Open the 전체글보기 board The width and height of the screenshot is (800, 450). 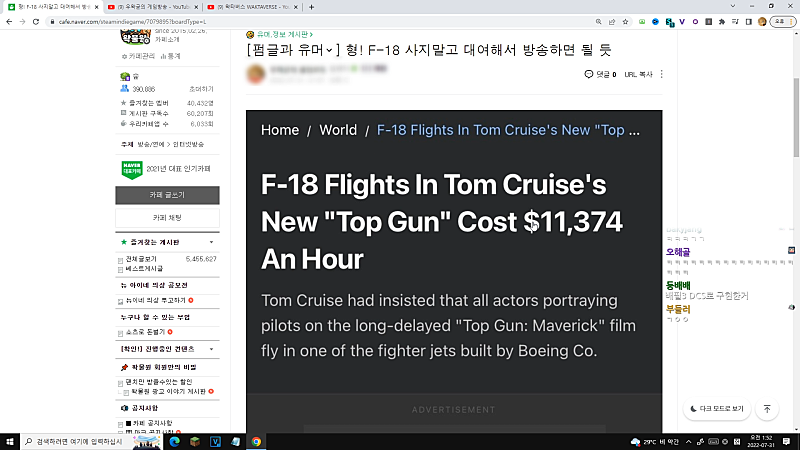coord(141,259)
